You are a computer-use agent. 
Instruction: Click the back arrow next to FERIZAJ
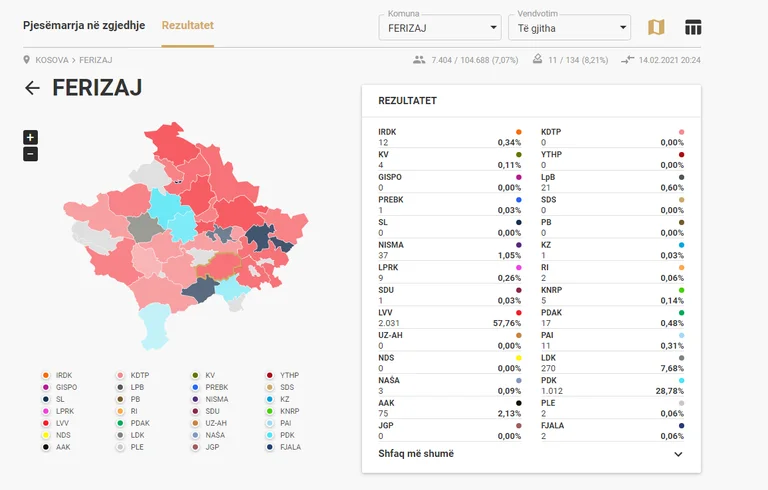point(32,88)
